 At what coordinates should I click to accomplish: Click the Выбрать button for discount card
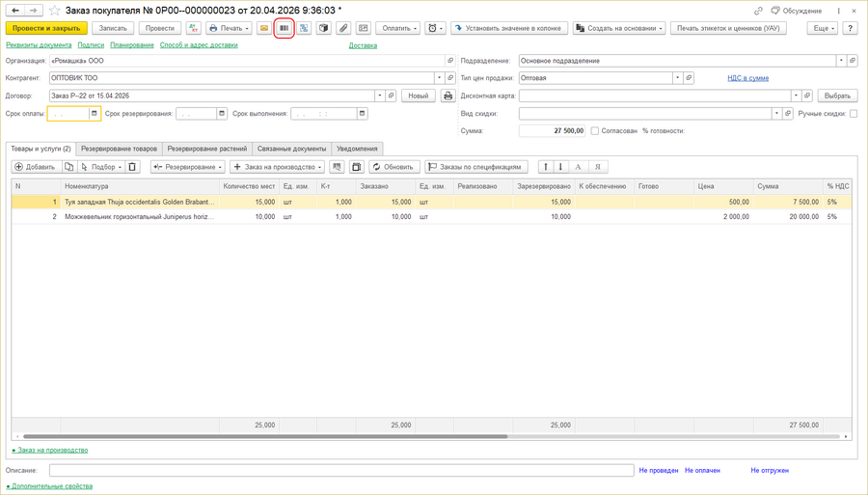[837, 96]
